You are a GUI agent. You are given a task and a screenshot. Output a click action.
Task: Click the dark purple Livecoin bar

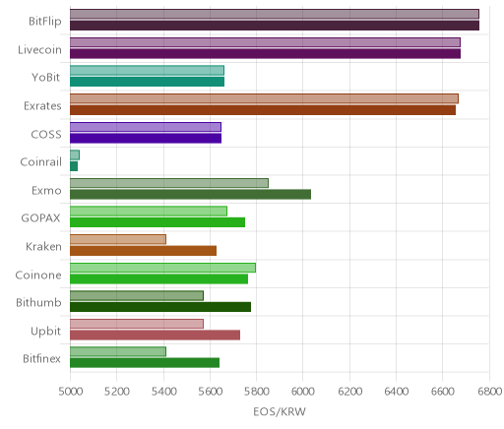[265, 54]
